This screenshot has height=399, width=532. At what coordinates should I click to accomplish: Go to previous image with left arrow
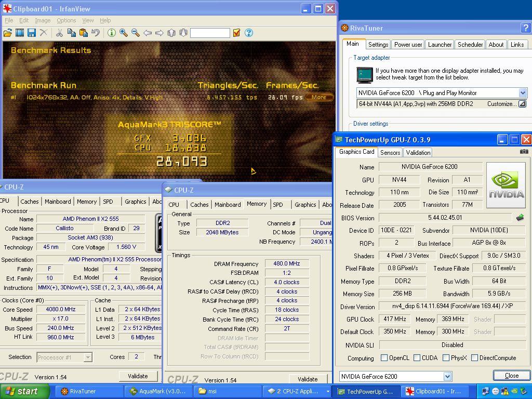pos(147,33)
